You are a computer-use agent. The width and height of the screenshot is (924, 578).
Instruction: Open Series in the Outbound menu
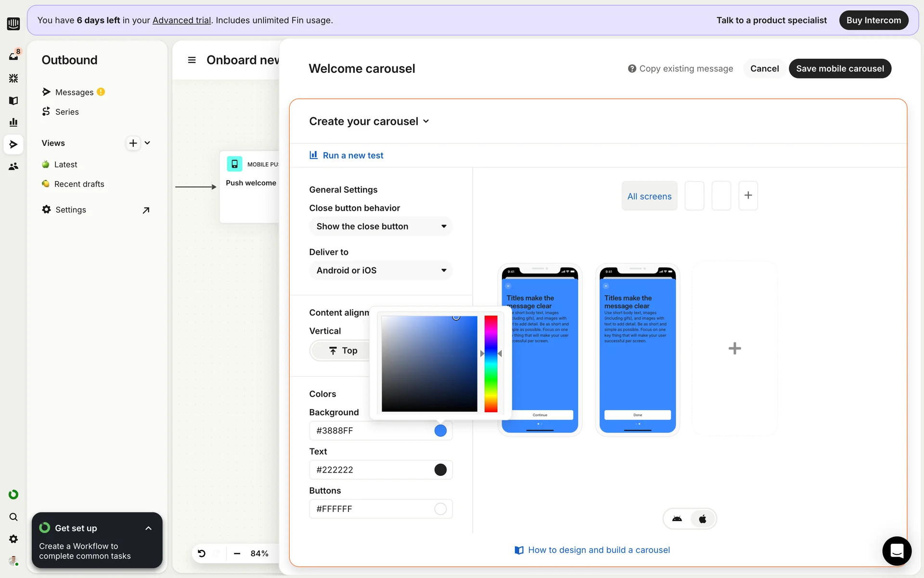tap(67, 112)
